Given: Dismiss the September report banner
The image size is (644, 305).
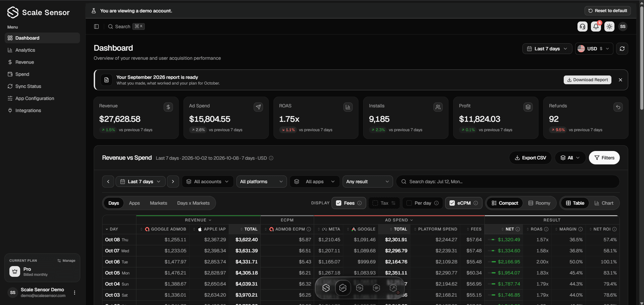Looking at the screenshot, I should point(620,80).
